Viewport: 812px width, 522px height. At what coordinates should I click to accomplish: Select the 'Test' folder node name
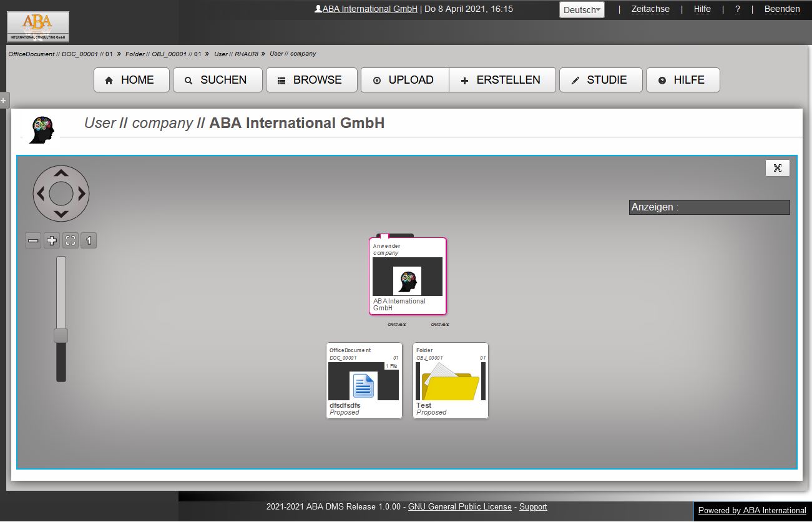(424, 405)
